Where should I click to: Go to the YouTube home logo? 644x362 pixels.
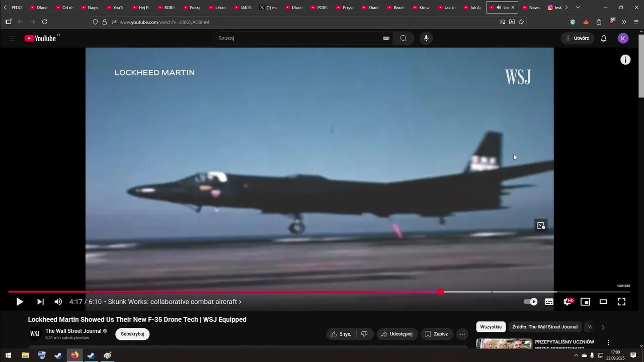point(40,38)
